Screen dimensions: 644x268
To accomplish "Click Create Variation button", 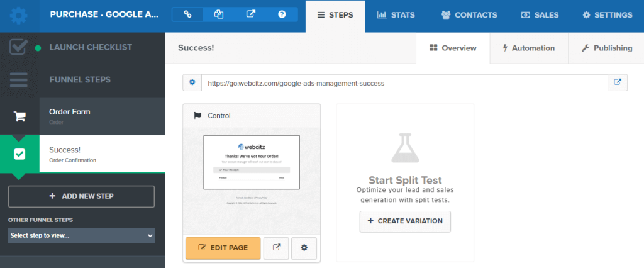I will [405, 221].
